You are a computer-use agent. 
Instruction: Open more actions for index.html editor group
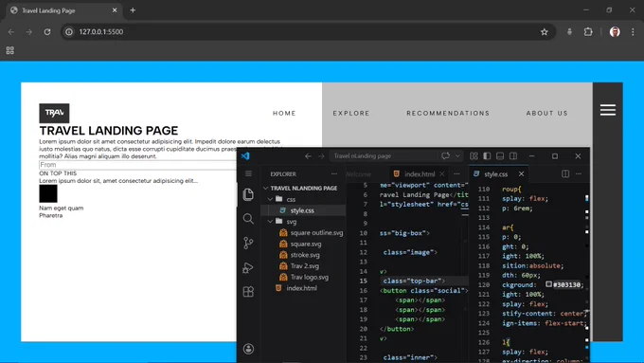click(456, 173)
